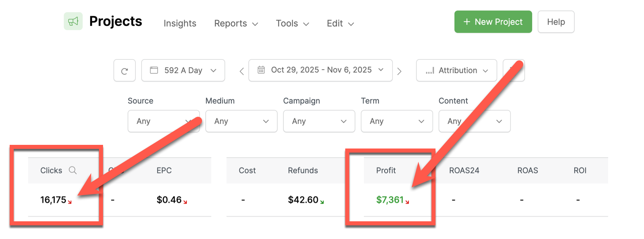
Task: Click the search magnifier beside Clicks
Action: pos(72,170)
